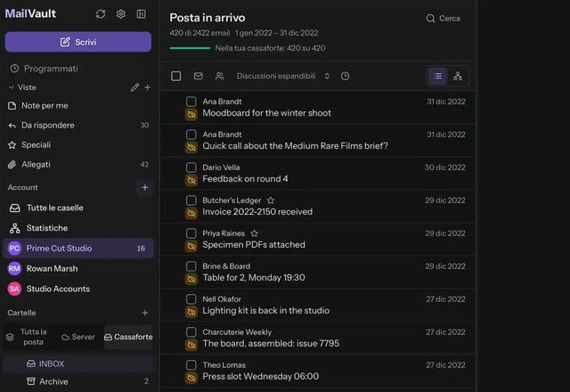Open INBOX folder
Image resolution: width=570 pixels, height=392 pixels.
click(x=78, y=363)
